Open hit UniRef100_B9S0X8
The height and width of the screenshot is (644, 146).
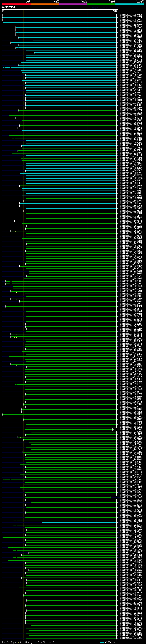point(131,22)
